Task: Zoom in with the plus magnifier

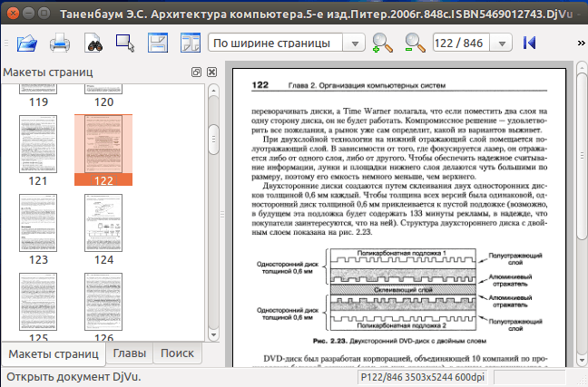Action: tap(382, 44)
